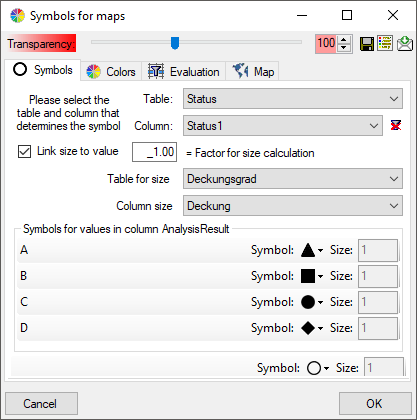Open the empty circle default symbol picker
The image size is (417, 420).
tap(318, 368)
